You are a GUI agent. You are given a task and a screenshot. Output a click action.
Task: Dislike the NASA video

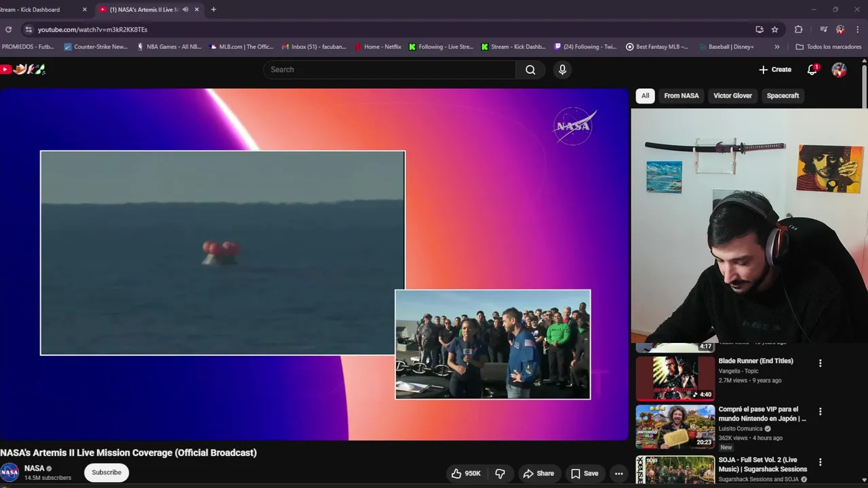click(x=500, y=474)
